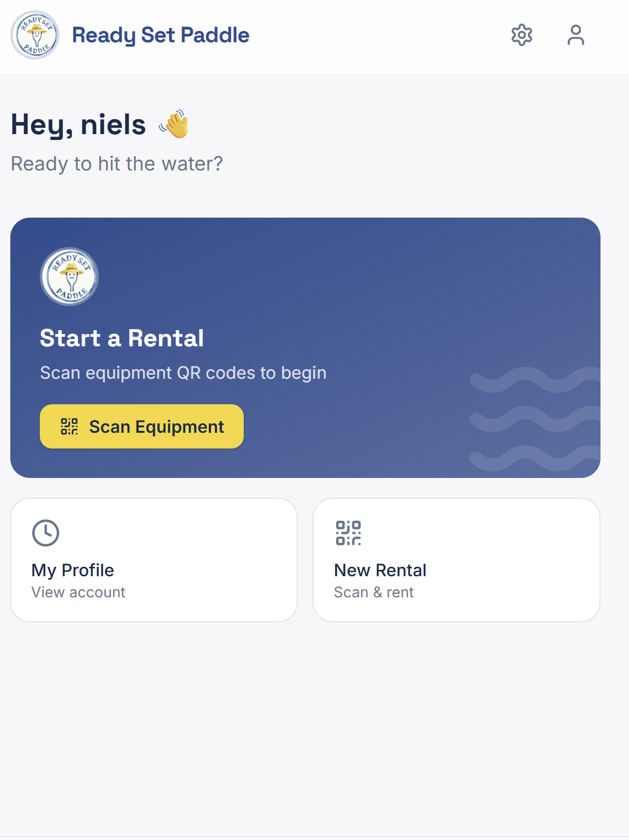
Task: Click the Hey, niels greeting
Action: 78,124
